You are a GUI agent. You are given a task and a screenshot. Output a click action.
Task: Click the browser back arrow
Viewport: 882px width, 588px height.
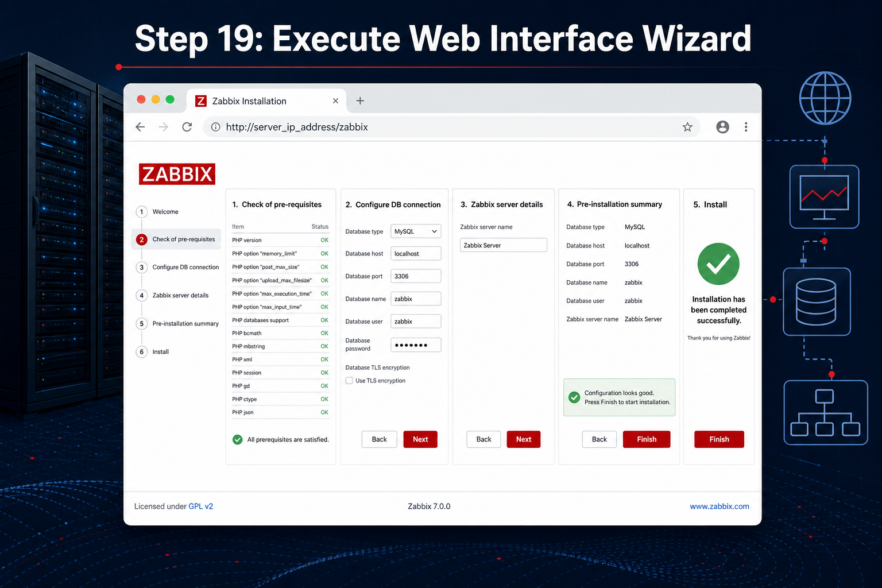pos(140,127)
